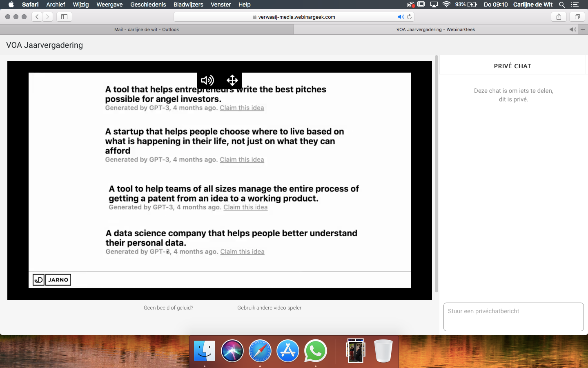Click the Wi-Fi status icon
The image size is (588, 368).
pyautogui.click(x=446, y=4)
